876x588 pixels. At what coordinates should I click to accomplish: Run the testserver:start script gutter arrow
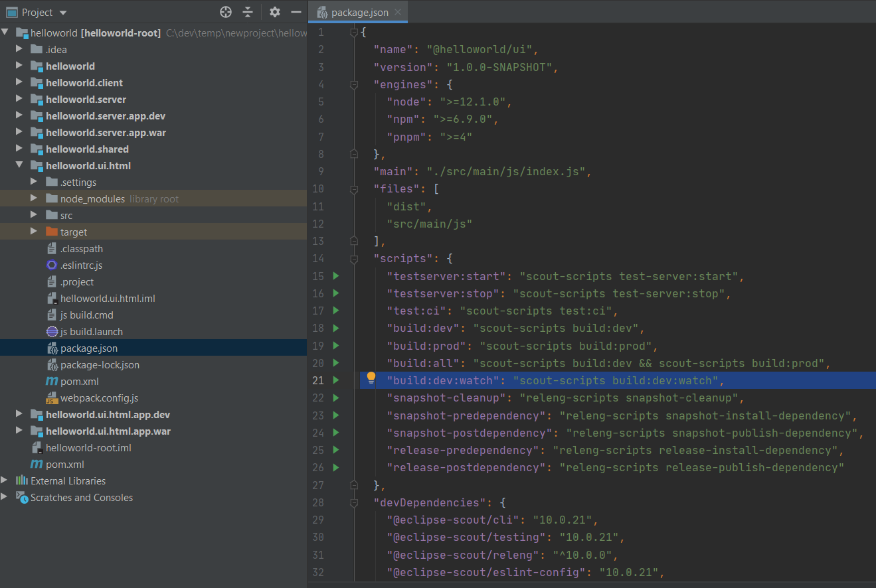(336, 276)
